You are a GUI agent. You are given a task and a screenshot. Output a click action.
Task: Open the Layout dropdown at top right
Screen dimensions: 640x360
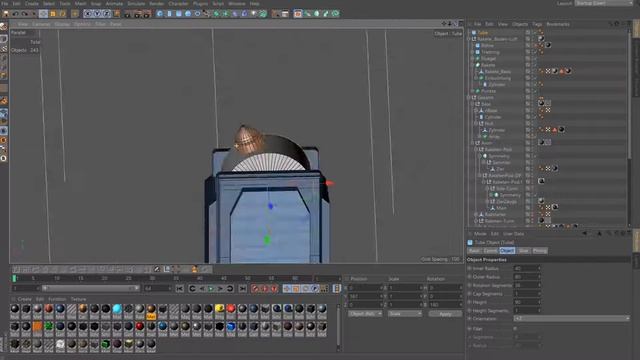pos(604,3)
